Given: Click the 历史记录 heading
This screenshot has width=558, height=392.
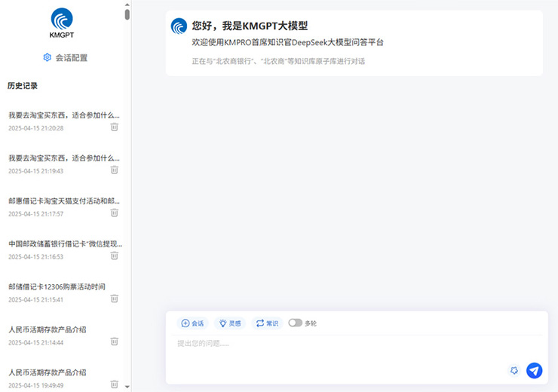Looking at the screenshot, I should (23, 86).
